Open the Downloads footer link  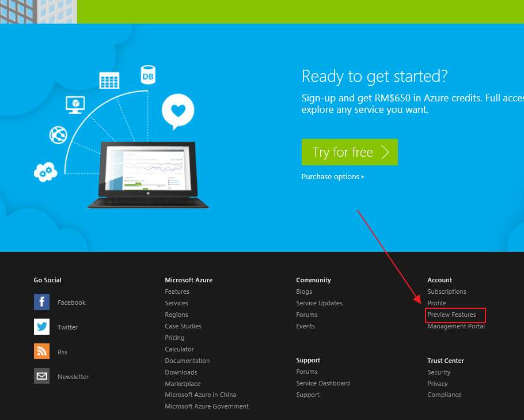(x=181, y=372)
